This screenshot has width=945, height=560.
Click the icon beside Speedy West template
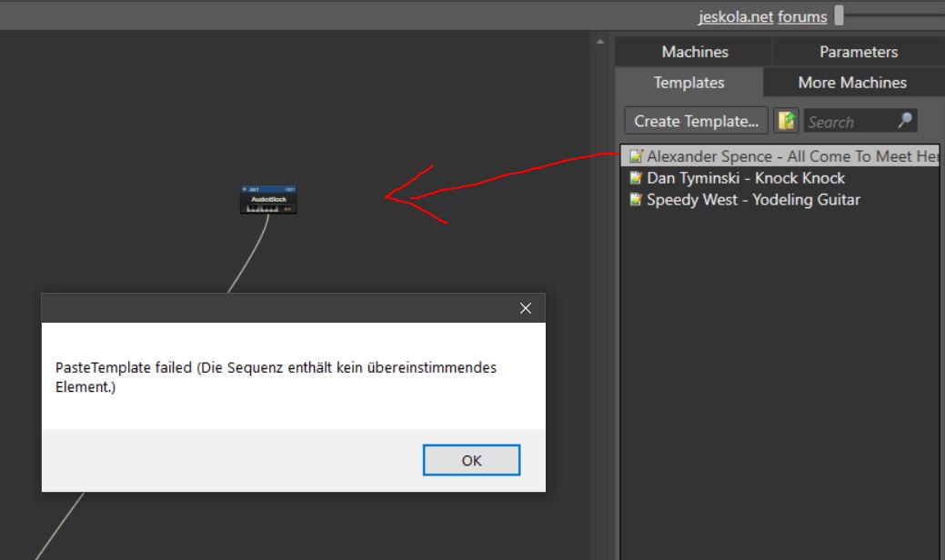coord(637,200)
